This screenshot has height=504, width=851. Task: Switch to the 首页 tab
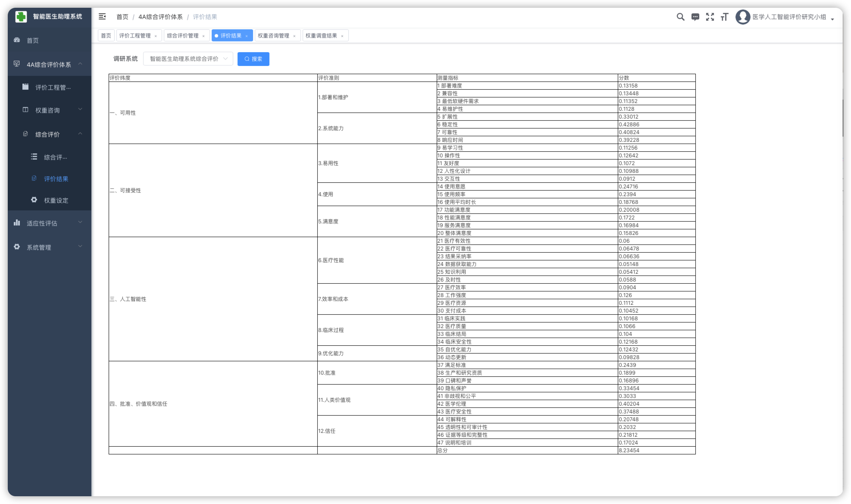pos(106,36)
